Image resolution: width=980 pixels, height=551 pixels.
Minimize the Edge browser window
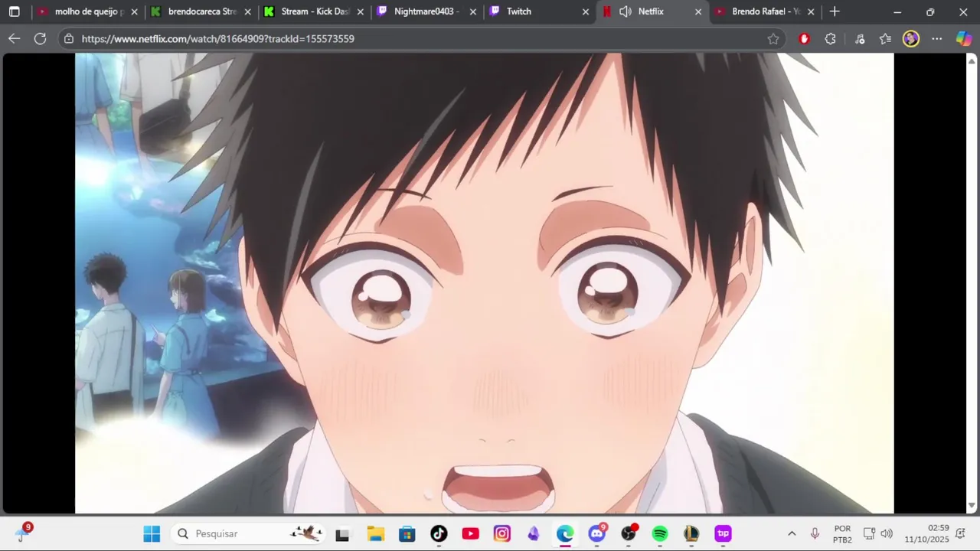[897, 11]
